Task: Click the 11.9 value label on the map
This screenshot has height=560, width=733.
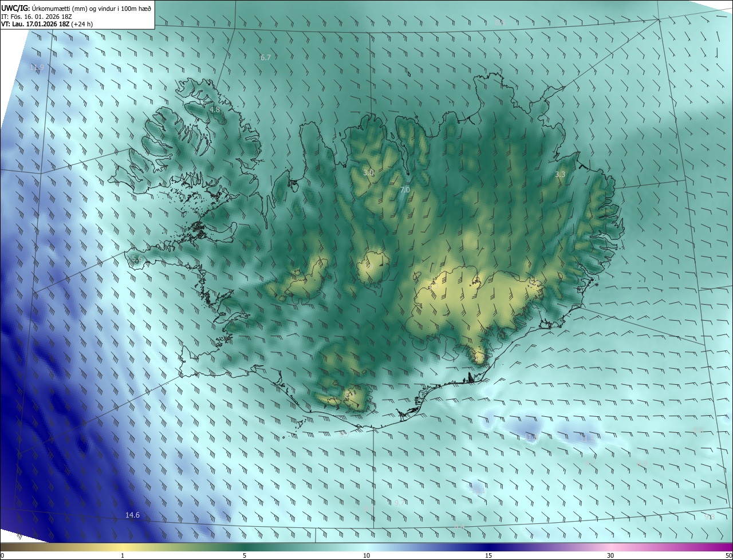Action: (37, 68)
